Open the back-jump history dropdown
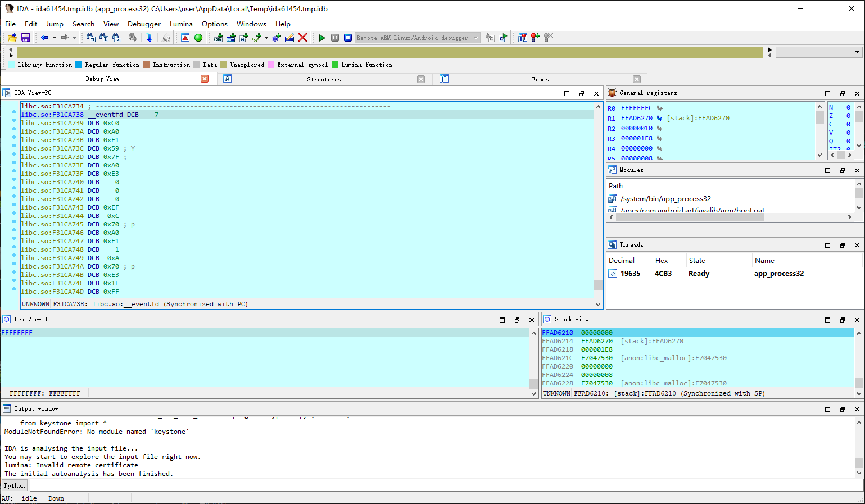Viewport: 865px width, 504px height. tap(55, 38)
